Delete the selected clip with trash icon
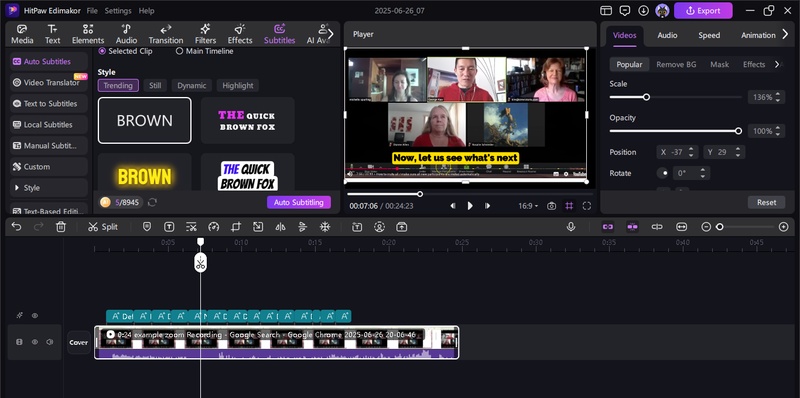 61,227
